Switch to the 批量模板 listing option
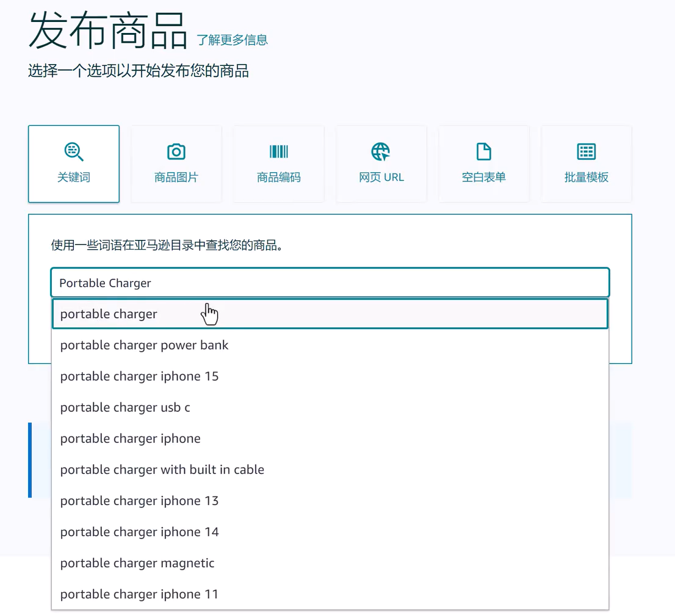Screen dimensions: 675x616 [x=585, y=164]
